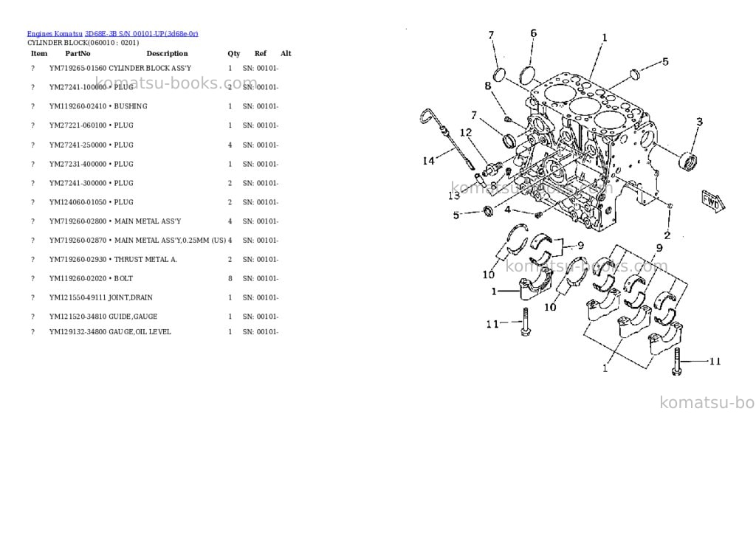Select part number YM129132-34800
Viewport: 756px width, 535px height.
click(x=78, y=332)
